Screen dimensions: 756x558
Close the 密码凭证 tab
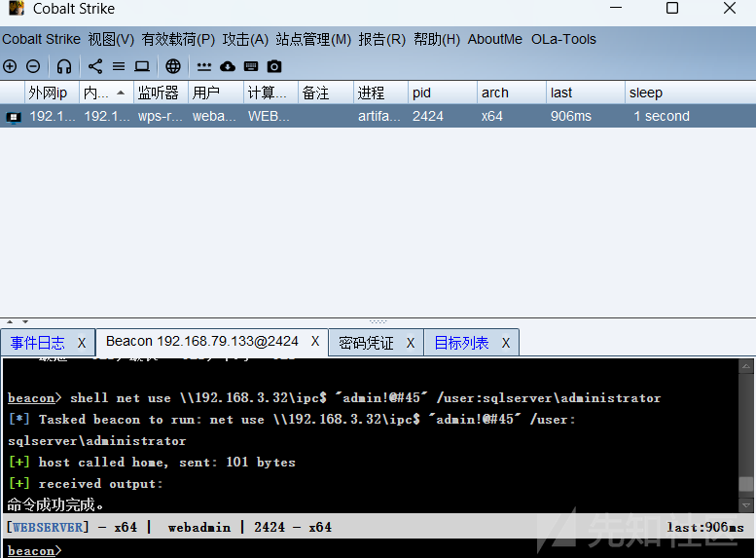(411, 343)
